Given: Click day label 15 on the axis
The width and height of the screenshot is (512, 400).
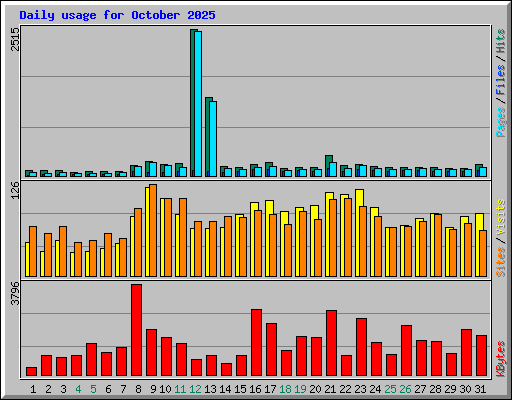Looking at the screenshot, I should point(240,389).
